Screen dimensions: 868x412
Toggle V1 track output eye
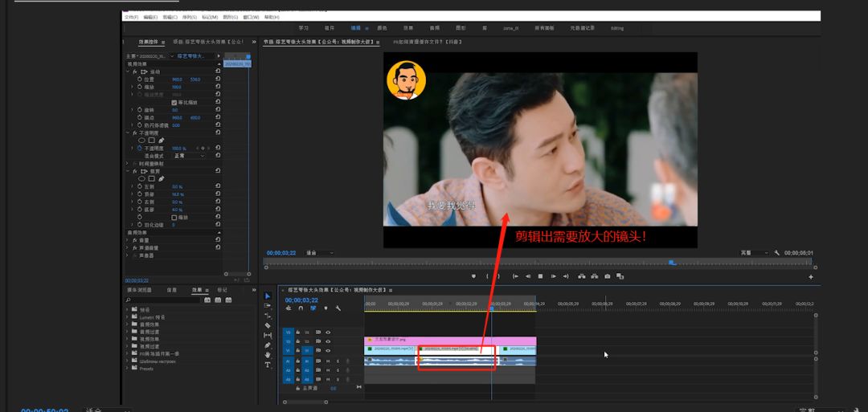click(x=328, y=351)
